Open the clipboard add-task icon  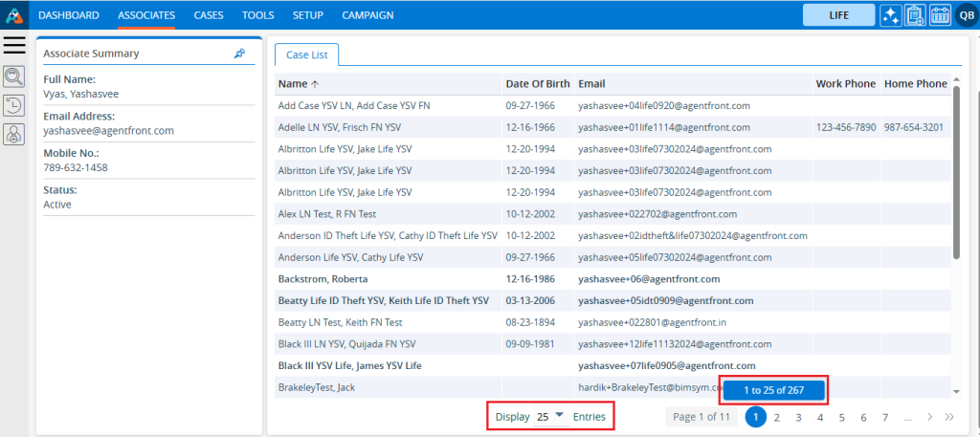point(914,15)
